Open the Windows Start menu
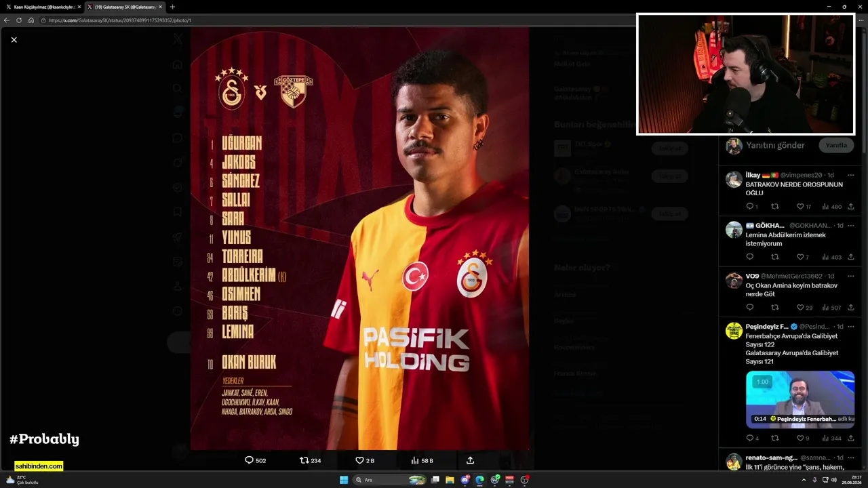The width and height of the screenshot is (868, 488). click(x=344, y=480)
